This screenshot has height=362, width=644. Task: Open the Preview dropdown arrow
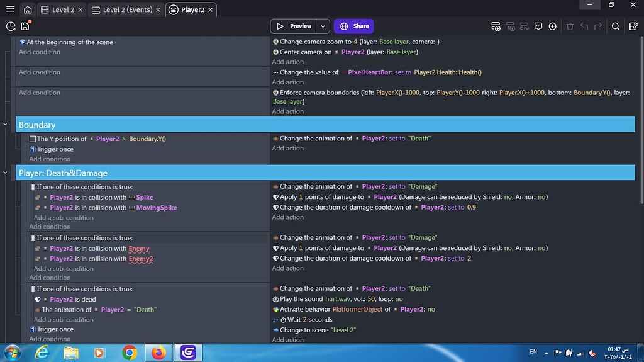click(x=323, y=26)
